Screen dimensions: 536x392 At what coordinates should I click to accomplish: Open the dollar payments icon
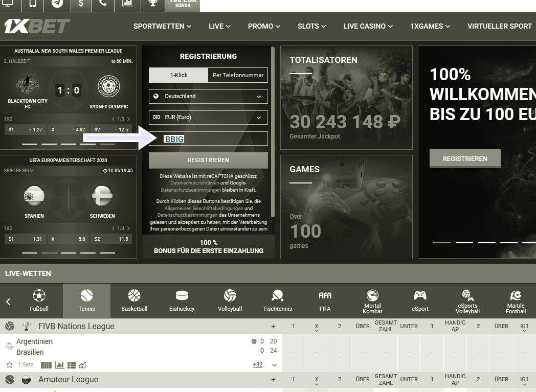pos(81,4)
